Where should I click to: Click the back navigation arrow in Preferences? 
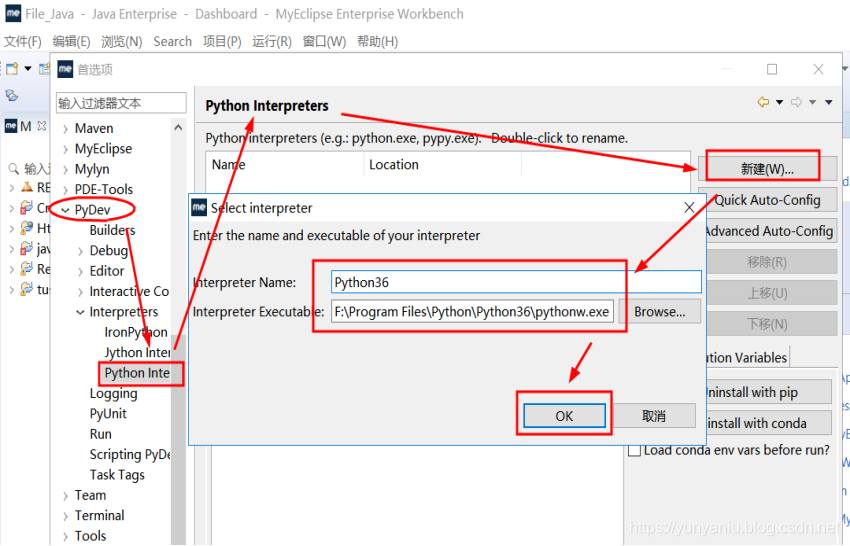(x=763, y=102)
